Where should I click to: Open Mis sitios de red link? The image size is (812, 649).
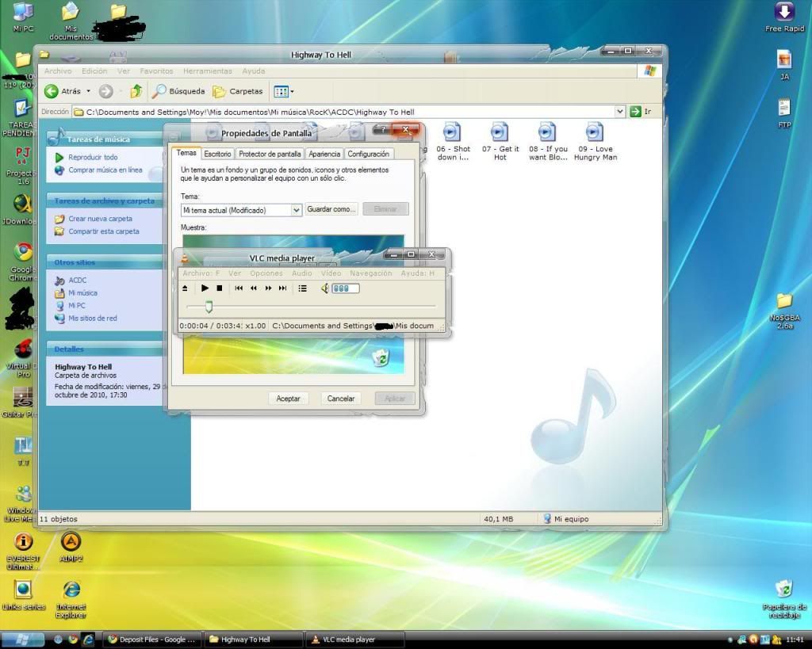tap(93, 319)
